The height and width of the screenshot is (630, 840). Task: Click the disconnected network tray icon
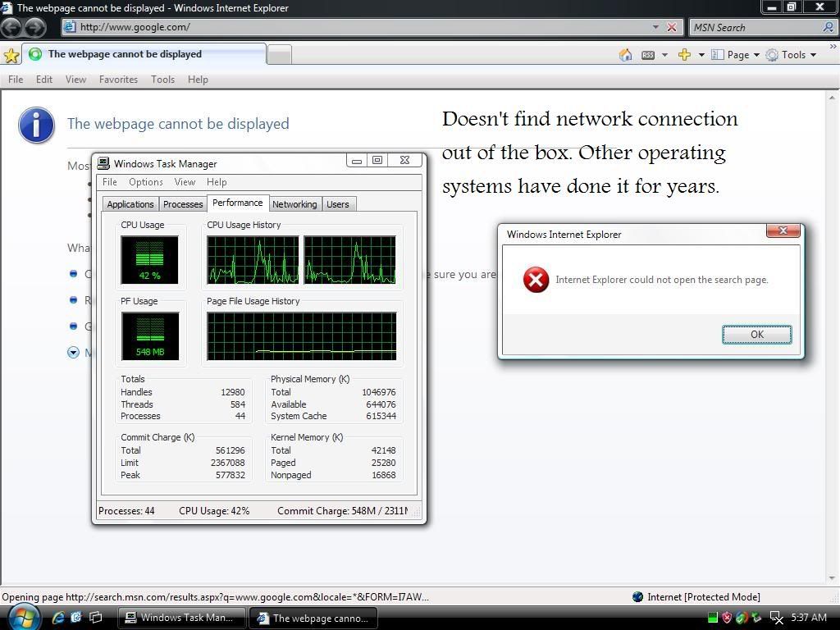(776, 618)
